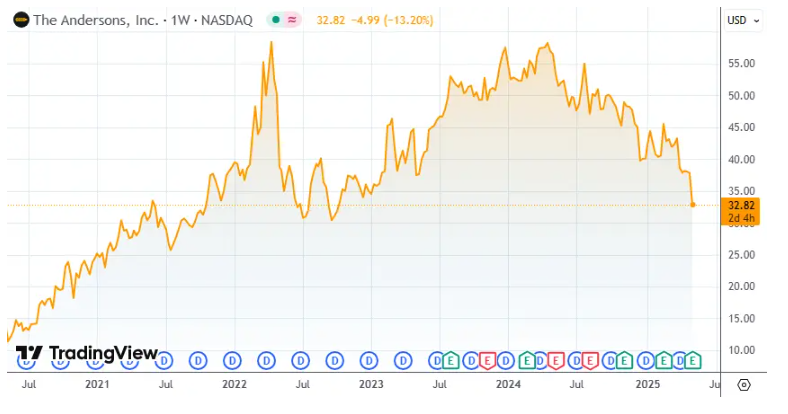Click the 15.00 price axis label
Image resolution: width=788 pixels, height=414 pixels.
coord(741,319)
